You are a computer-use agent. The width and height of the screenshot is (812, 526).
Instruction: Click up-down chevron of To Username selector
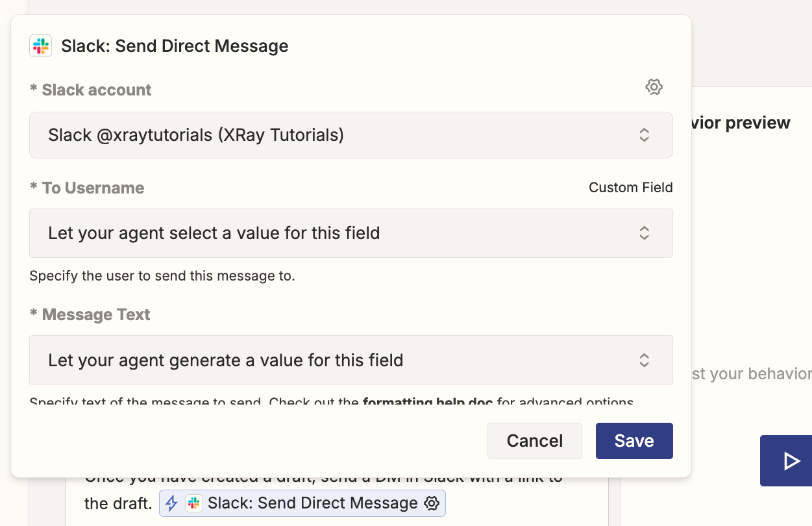point(645,233)
